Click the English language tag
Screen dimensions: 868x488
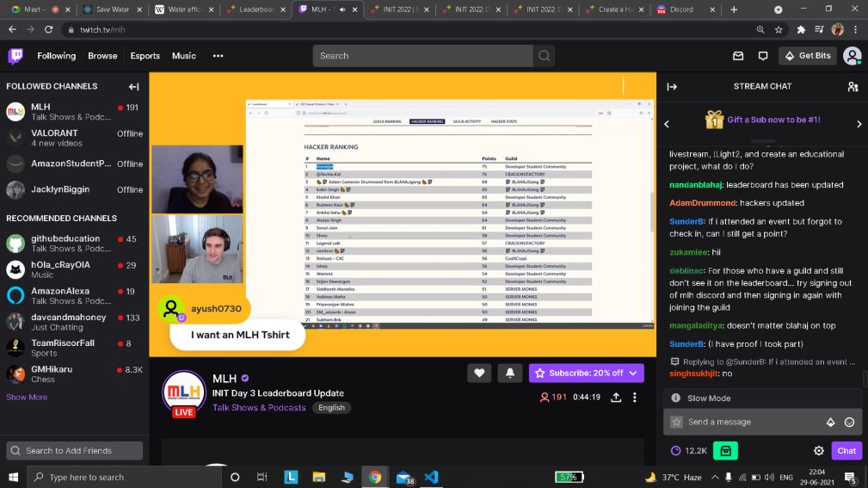331,408
